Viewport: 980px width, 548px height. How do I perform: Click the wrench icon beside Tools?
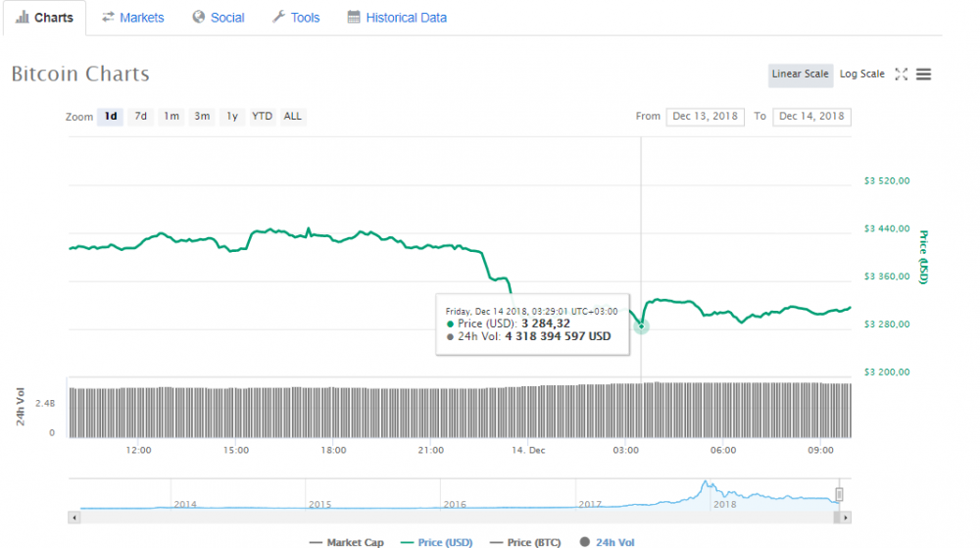coord(278,17)
